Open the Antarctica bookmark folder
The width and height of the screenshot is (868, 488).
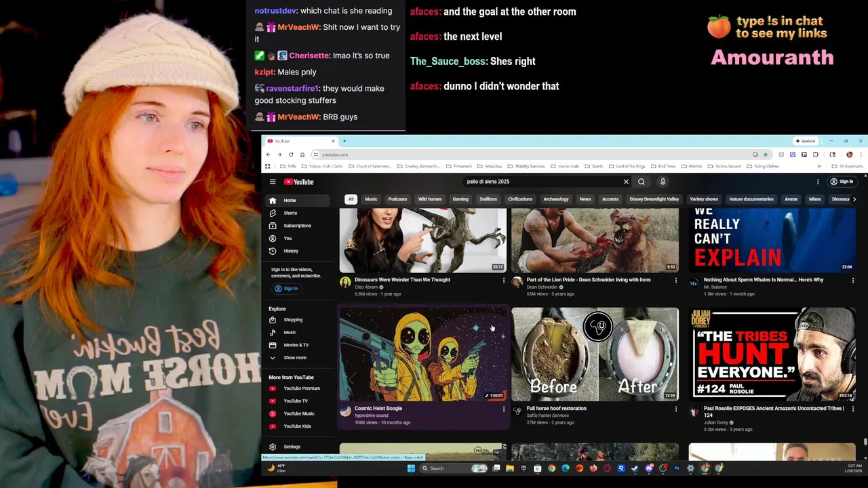coord(490,166)
